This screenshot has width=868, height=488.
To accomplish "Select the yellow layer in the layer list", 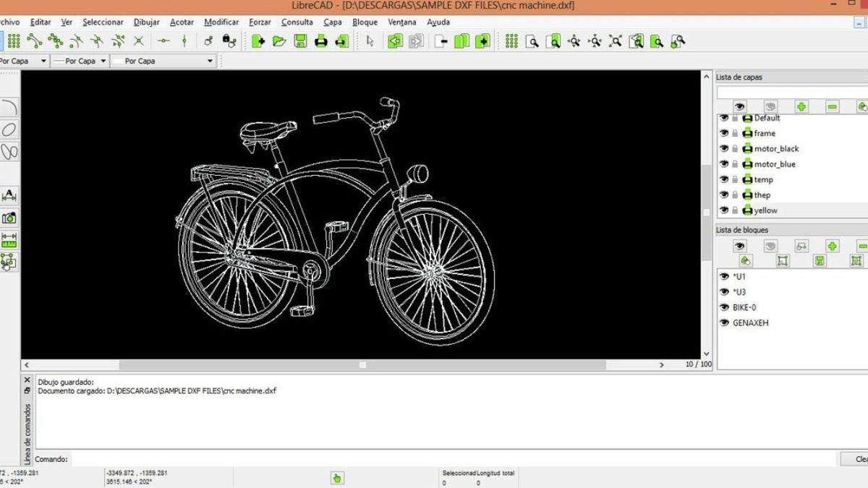I will coord(765,210).
